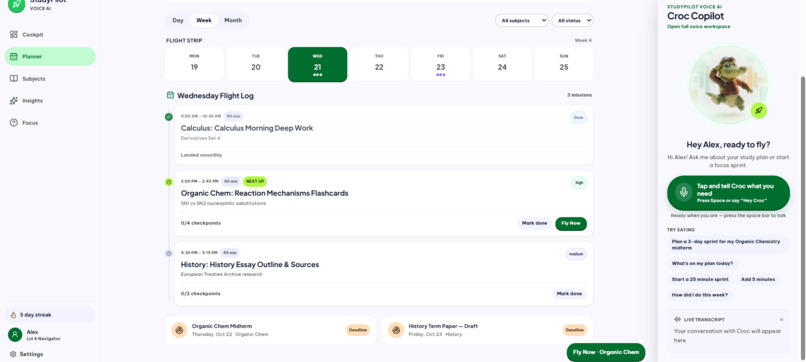The height and width of the screenshot is (362, 806).
Task: Click the NEXT UP badge
Action: pyautogui.click(x=255, y=182)
